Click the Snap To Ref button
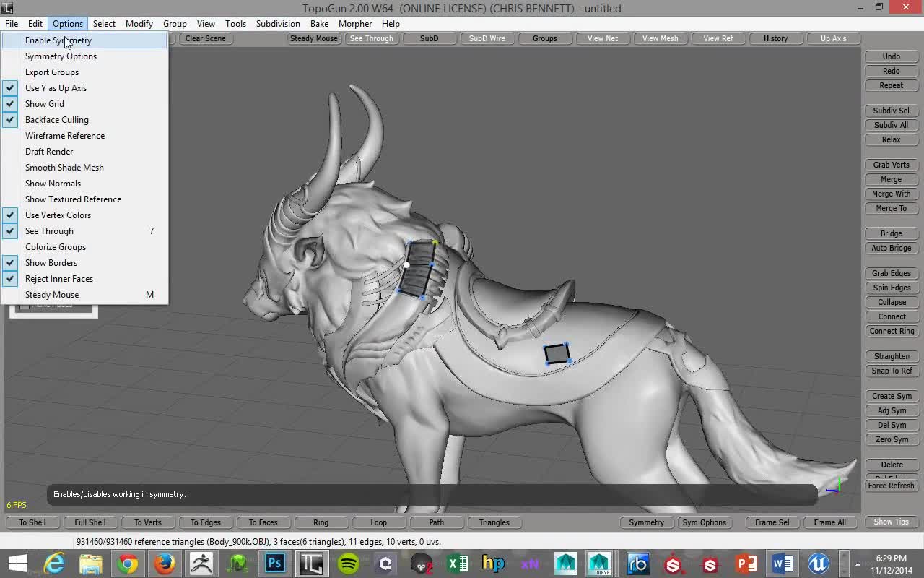Image resolution: width=924 pixels, height=578 pixels. click(892, 371)
